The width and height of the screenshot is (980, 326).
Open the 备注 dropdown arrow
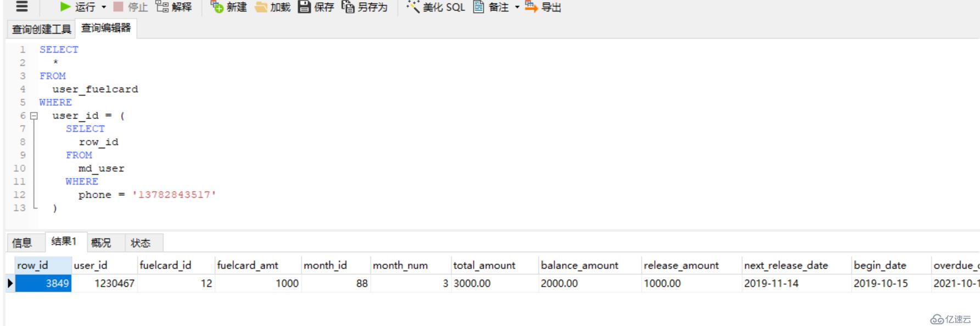point(517,7)
